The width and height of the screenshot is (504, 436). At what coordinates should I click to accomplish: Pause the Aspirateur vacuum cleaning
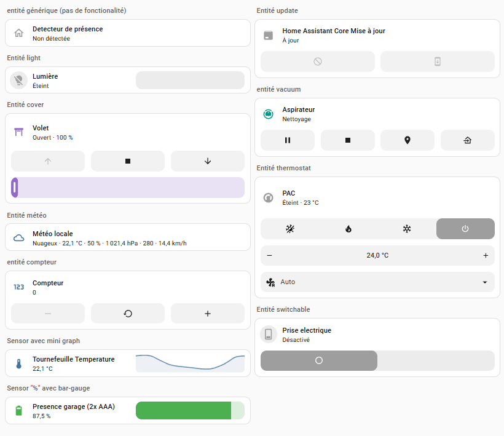coord(287,140)
